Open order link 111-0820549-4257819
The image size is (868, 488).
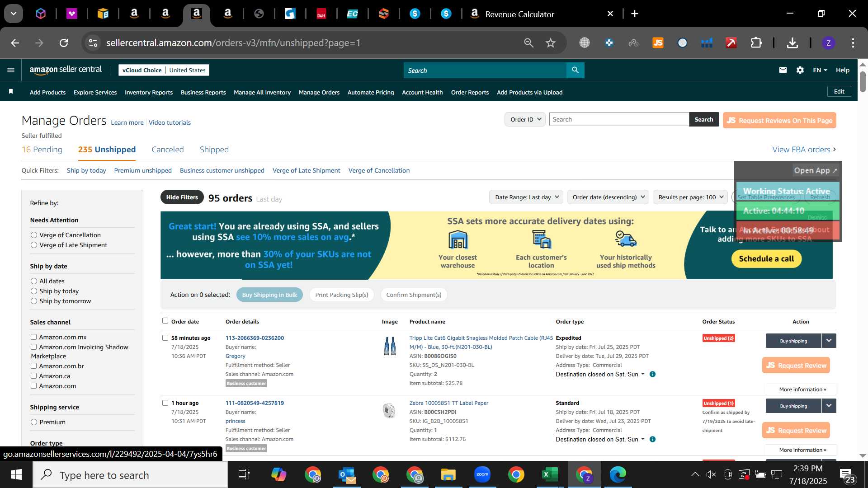coord(255,403)
